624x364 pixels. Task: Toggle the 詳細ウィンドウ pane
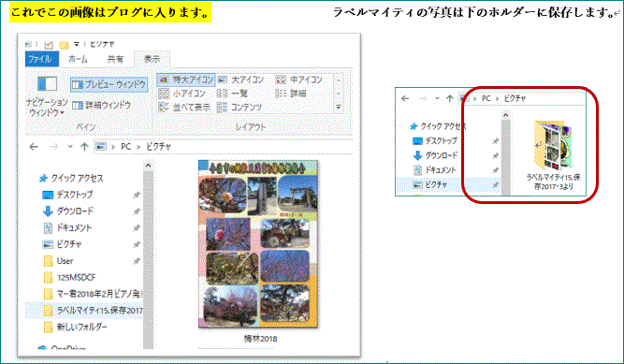[101, 105]
